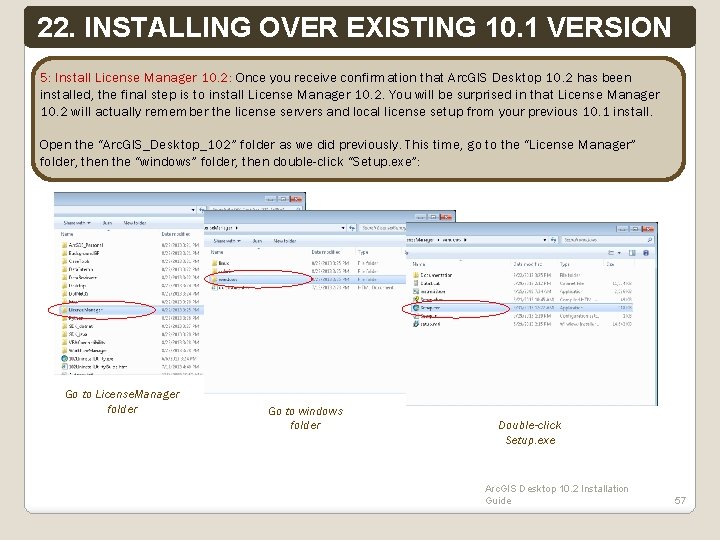Minimize the right Explorer window
The image size is (720, 540).
[623, 229]
